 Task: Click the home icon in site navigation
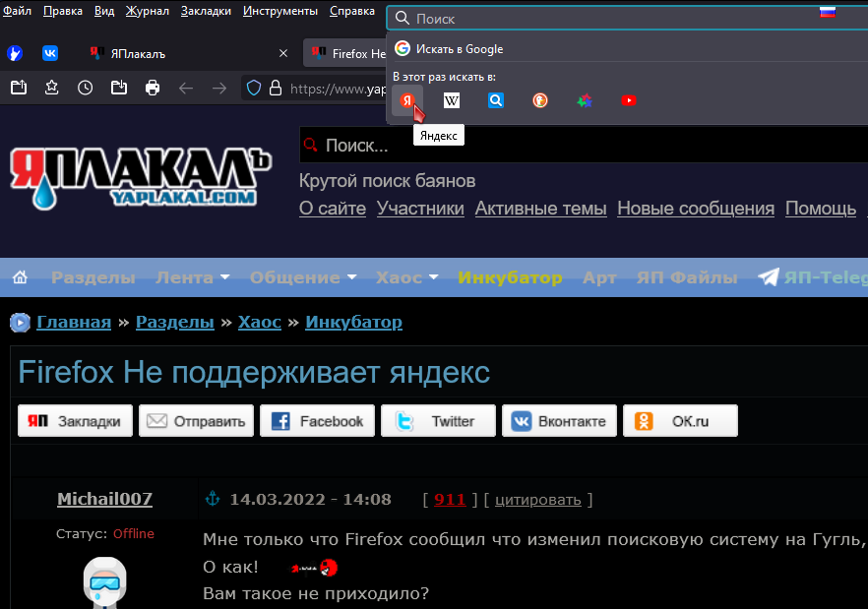[x=20, y=276]
